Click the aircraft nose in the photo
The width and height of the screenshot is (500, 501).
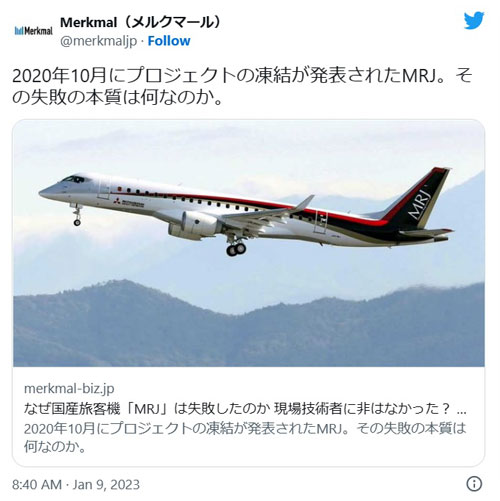(50, 192)
